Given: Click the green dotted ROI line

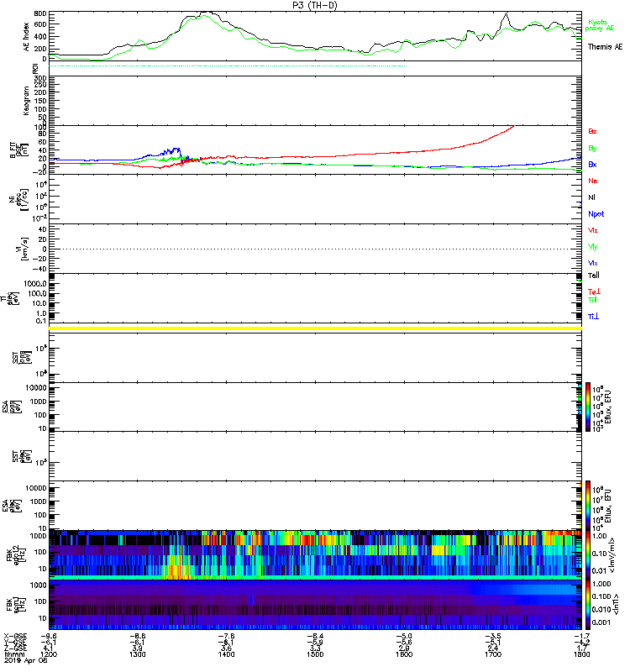Looking at the screenshot, I should tap(228, 66).
